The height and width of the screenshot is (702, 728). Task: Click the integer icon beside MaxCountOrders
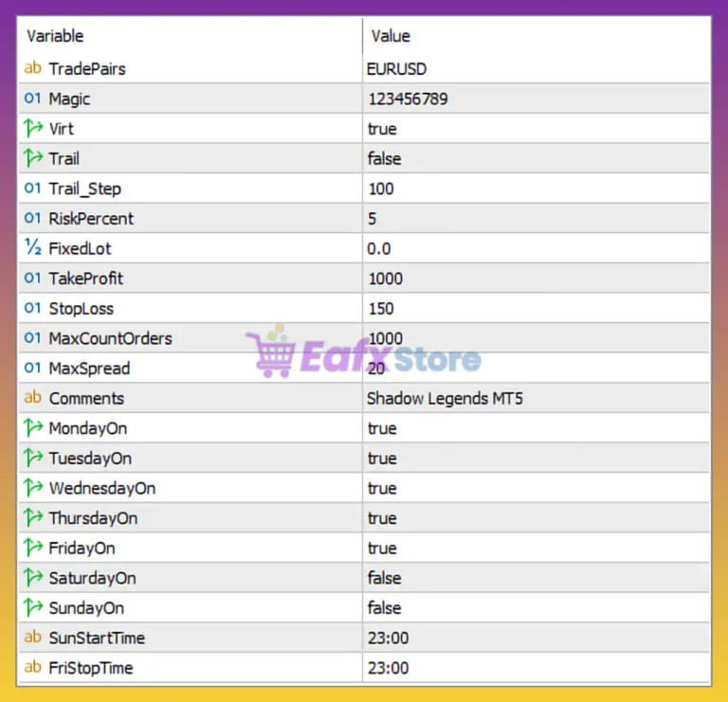click(x=32, y=337)
